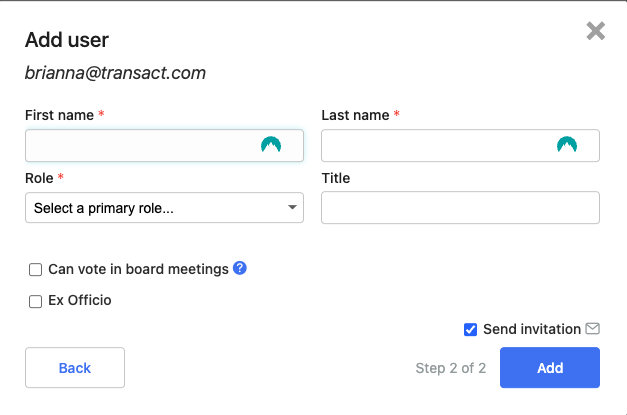Screen dimensions: 627x415
Task: Go back with the Back button
Action: click(x=75, y=367)
